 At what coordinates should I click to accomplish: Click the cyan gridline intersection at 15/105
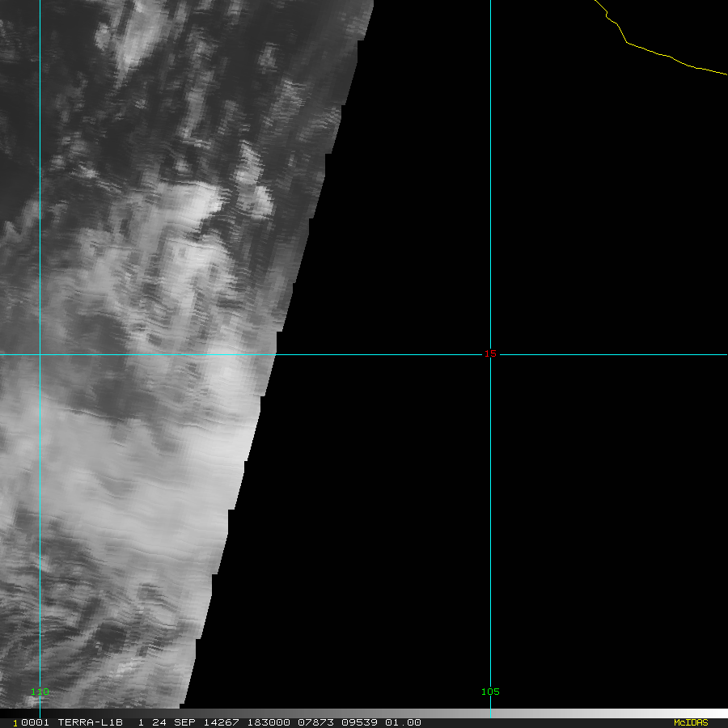[490, 354]
